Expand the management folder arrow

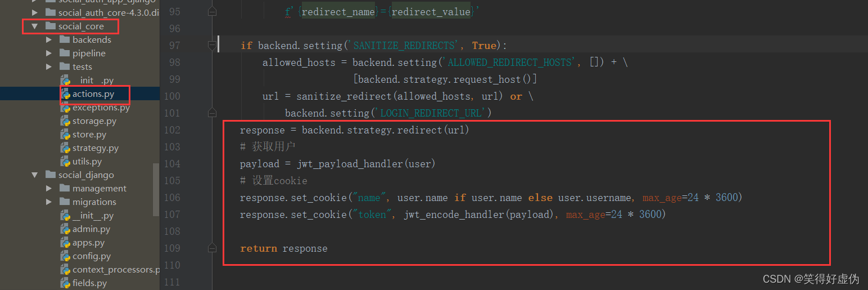[49, 188]
